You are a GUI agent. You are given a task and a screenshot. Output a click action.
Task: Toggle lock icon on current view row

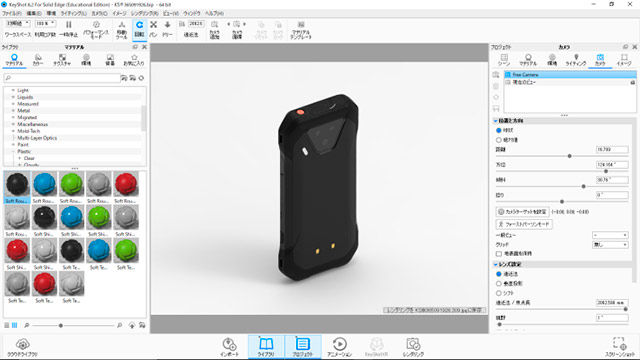[x=633, y=82]
